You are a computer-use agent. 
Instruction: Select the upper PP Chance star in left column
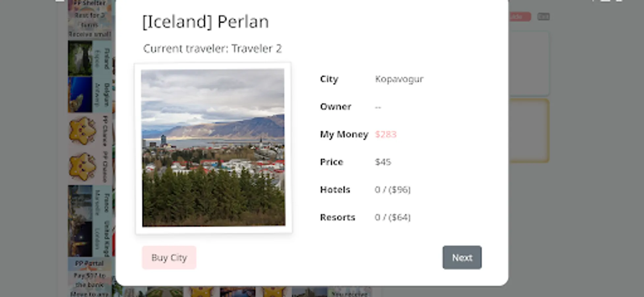coord(89,131)
